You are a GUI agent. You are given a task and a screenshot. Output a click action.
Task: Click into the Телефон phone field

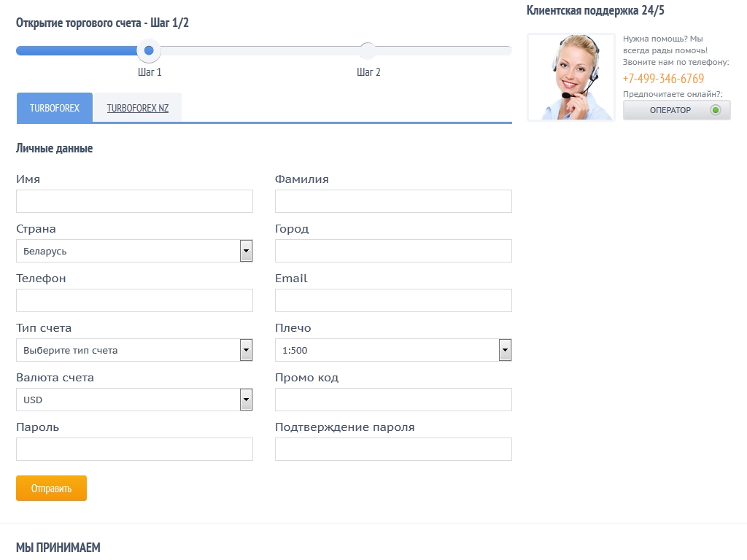pyautogui.click(x=134, y=300)
